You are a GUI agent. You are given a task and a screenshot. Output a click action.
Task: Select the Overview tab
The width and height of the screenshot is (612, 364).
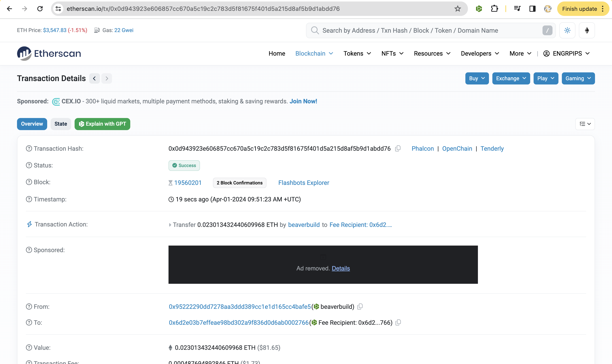pos(32,124)
